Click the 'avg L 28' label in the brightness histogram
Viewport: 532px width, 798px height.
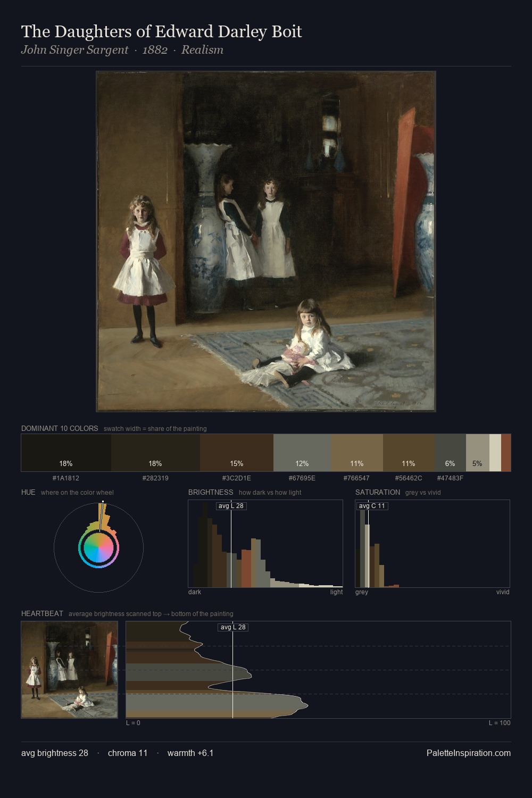pos(231,506)
